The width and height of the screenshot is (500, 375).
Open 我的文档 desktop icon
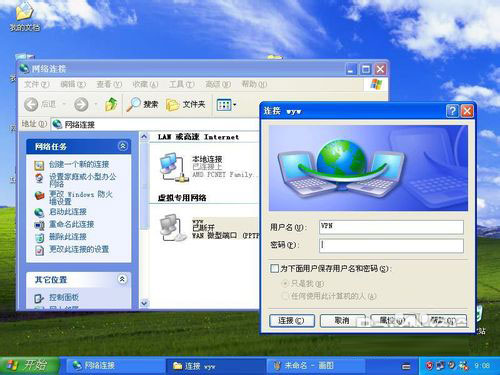25,16
